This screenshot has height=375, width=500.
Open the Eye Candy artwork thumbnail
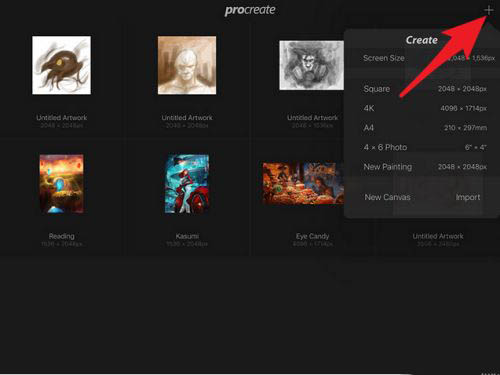tap(303, 183)
